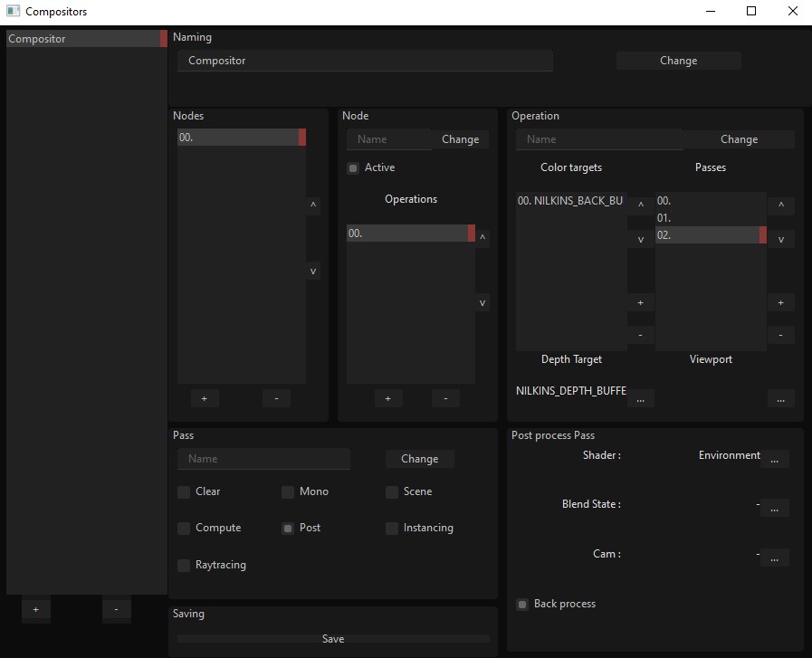
Task: Click Save in Saving section
Action: click(333, 639)
